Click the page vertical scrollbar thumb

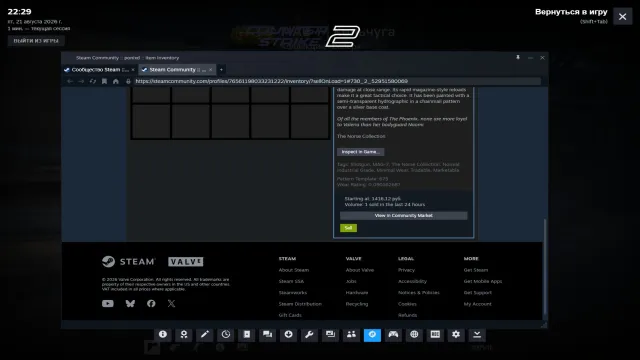pyautogui.click(x=544, y=267)
